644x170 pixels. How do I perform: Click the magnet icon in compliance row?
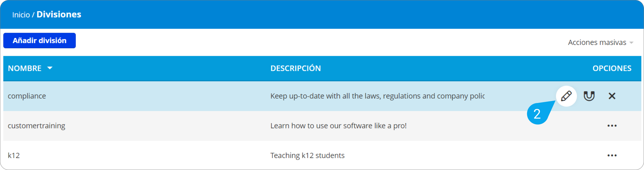589,96
